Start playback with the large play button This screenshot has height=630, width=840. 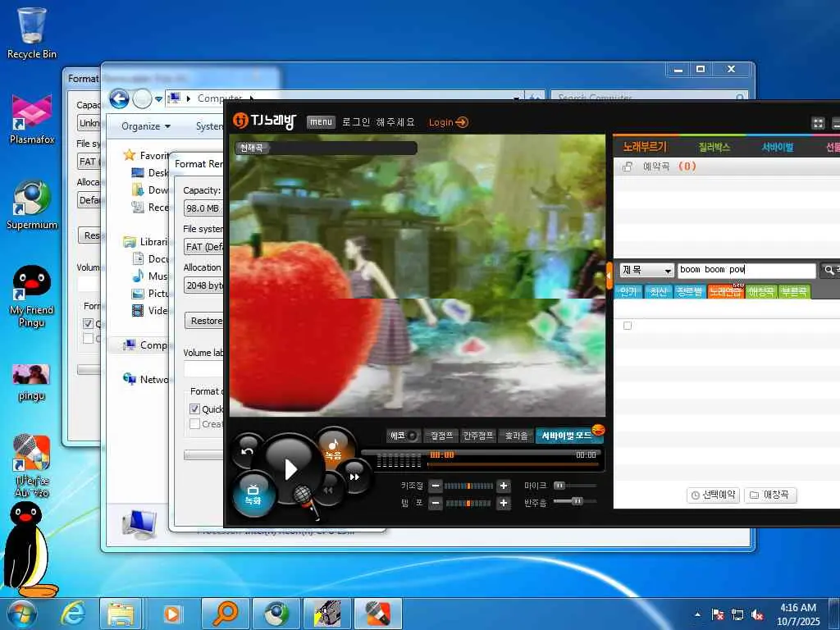tap(290, 468)
